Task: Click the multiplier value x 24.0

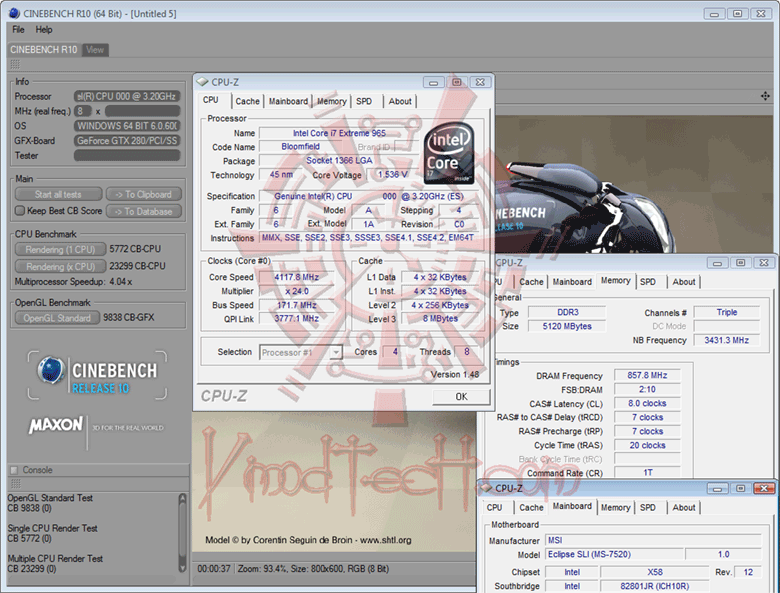Action: click(x=297, y=291)
